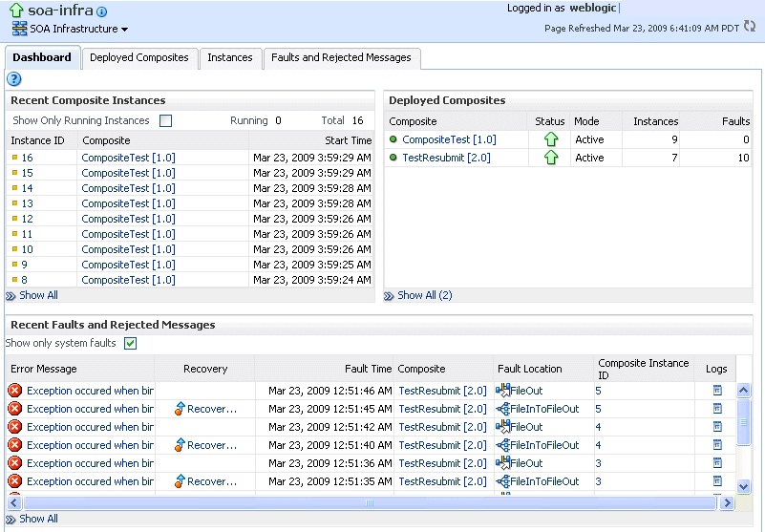Open TestResubmit [2.0] in Deployed Composites
This screenshot has height=532, width=765.
point(446,158)
